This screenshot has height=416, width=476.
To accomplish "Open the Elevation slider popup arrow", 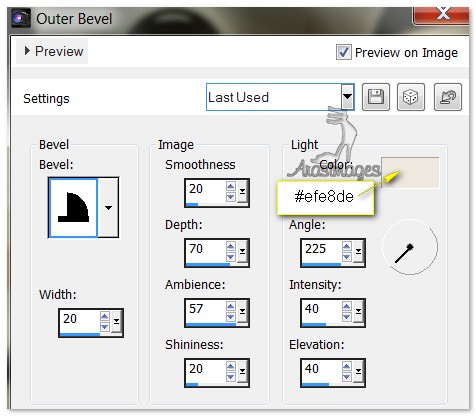I will coord(358,371).
